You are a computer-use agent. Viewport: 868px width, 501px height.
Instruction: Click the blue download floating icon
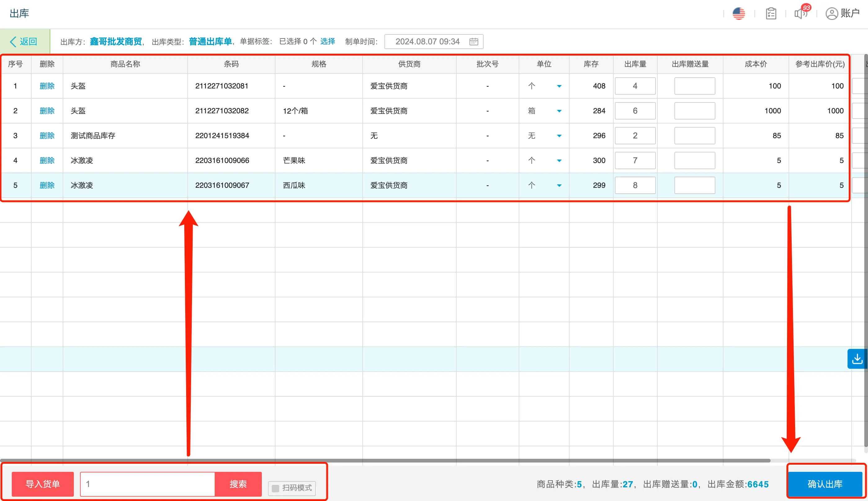pyautogui.click(x=857, y=359)
